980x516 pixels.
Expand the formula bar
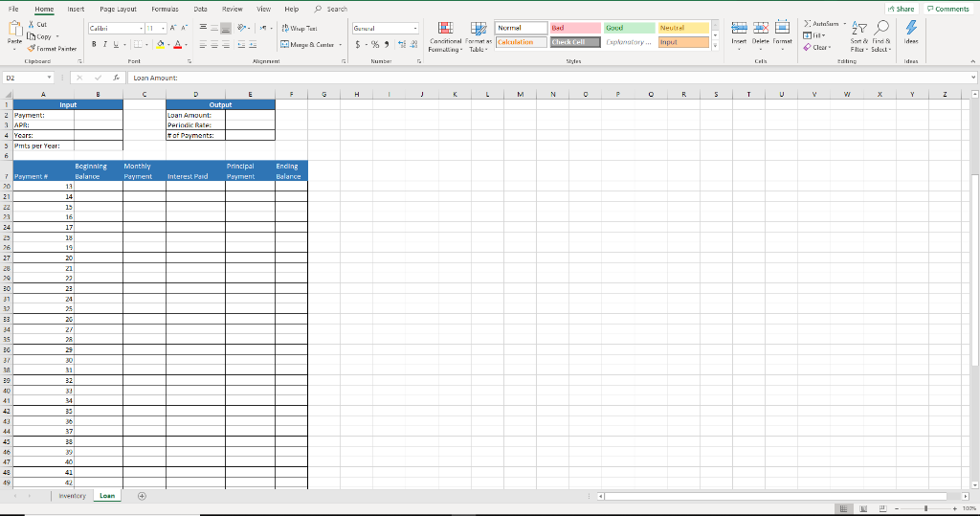pos(973,78)
